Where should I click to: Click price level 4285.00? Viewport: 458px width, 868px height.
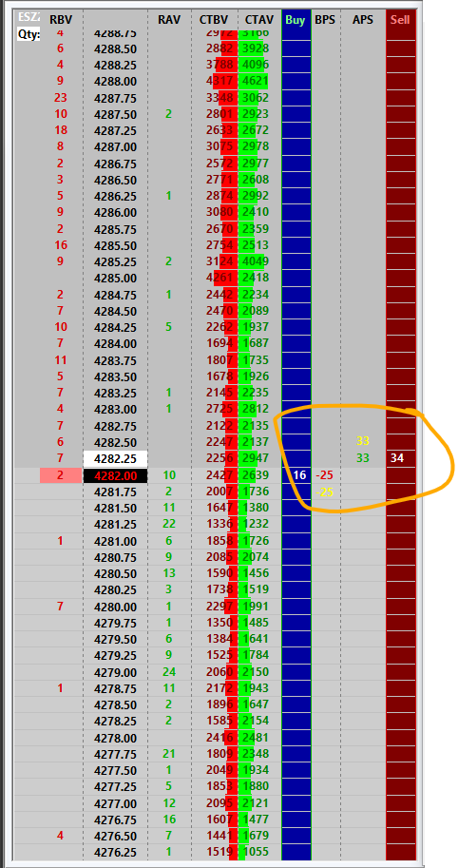(x=116, y=278)
